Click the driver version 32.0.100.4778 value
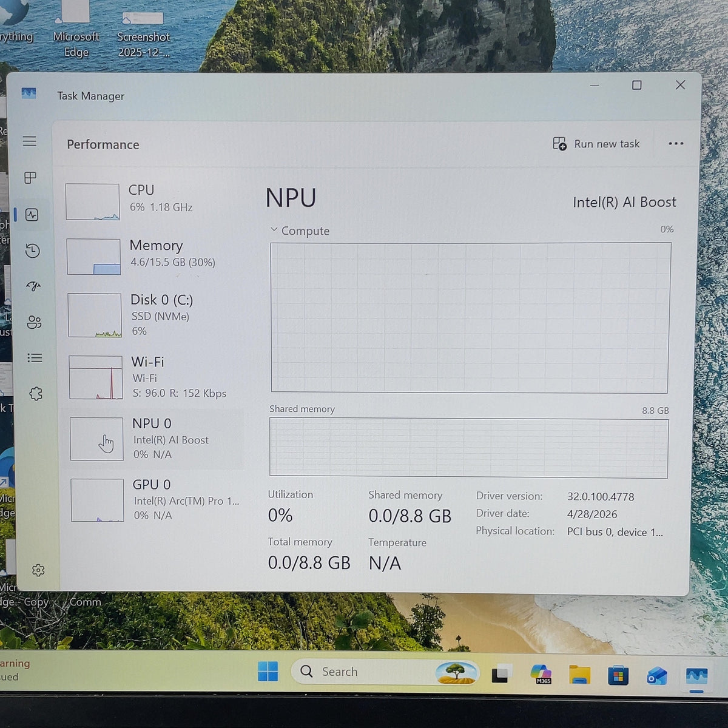Screen dimensions: 728x728 601,496
